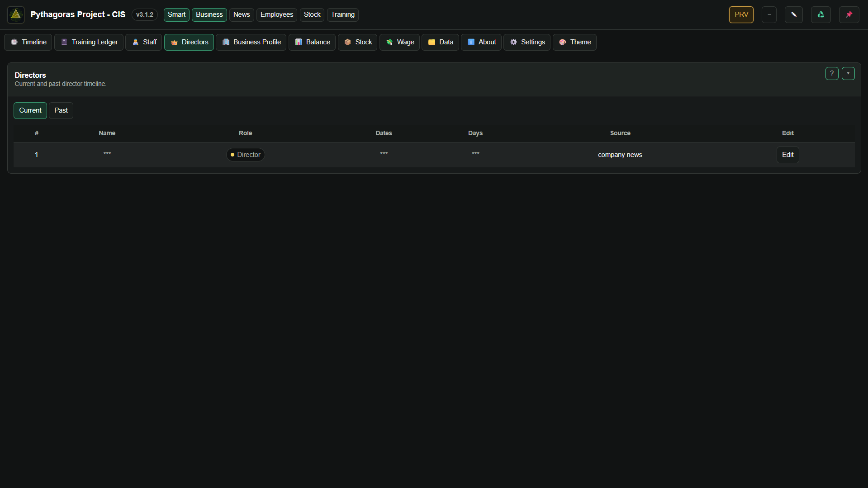
Task: Collapse the window with the dash button
Action: point(769,14)
